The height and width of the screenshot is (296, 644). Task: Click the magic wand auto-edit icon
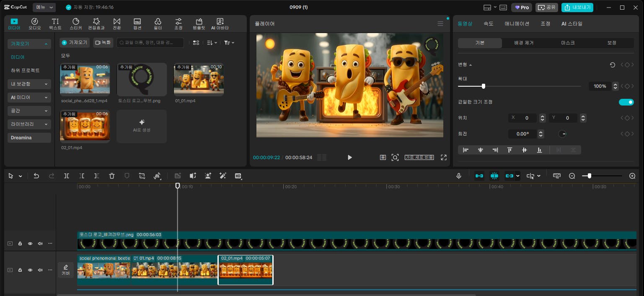pos(223,176)
